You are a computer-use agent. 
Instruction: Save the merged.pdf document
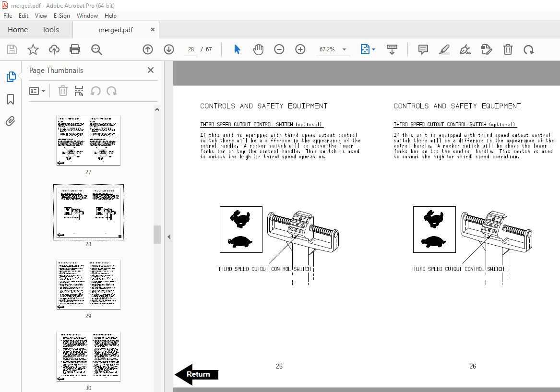(12, 49)
